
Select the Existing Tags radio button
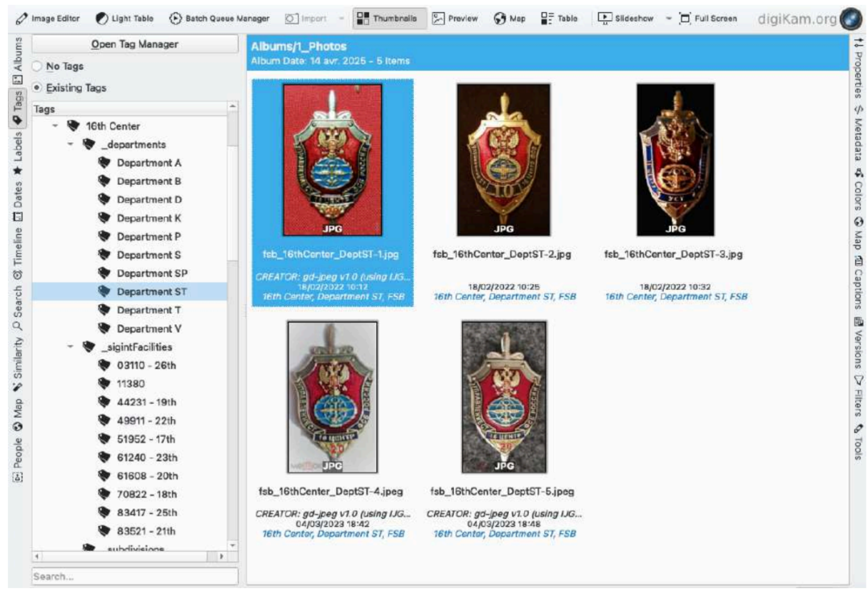click(38, 88)
